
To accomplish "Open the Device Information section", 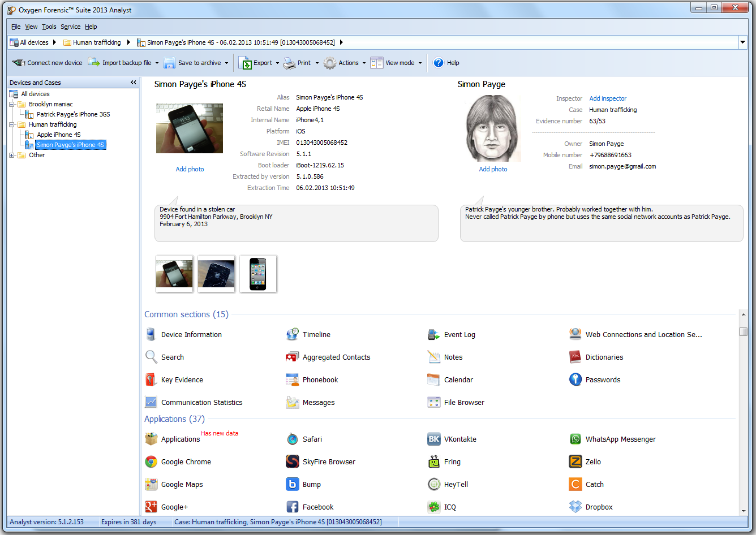I will 183,335.
